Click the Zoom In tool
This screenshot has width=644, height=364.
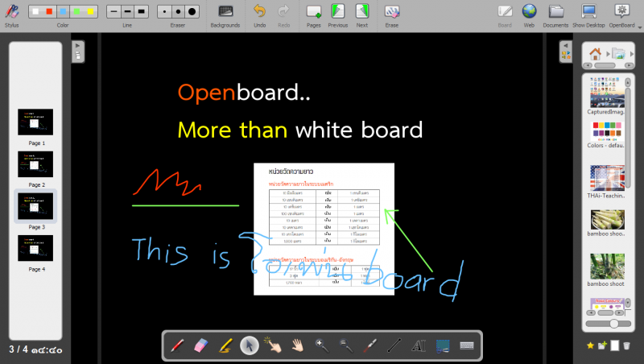(x=321, y=345)
